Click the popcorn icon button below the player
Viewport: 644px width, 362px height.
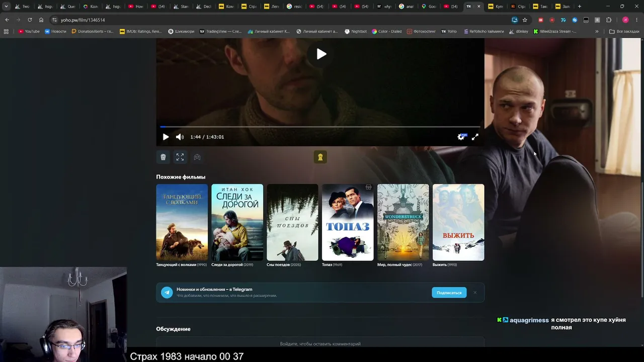click(163, 157)
